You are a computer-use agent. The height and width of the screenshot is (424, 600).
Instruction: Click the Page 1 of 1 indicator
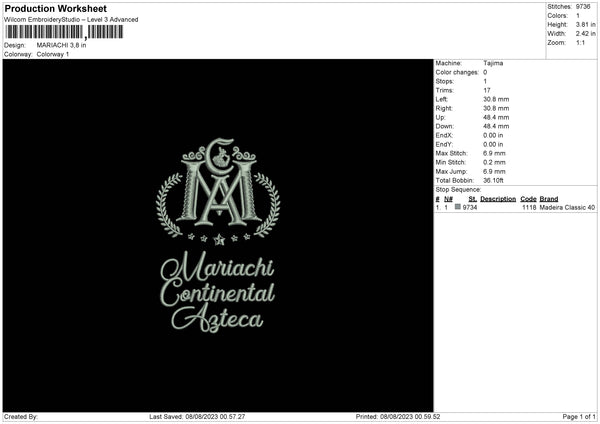click(579, 416)
